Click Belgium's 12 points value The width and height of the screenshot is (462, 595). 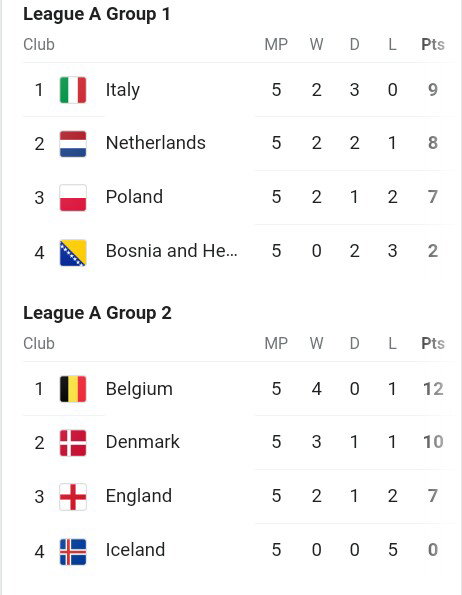click(x=433, y=389)
